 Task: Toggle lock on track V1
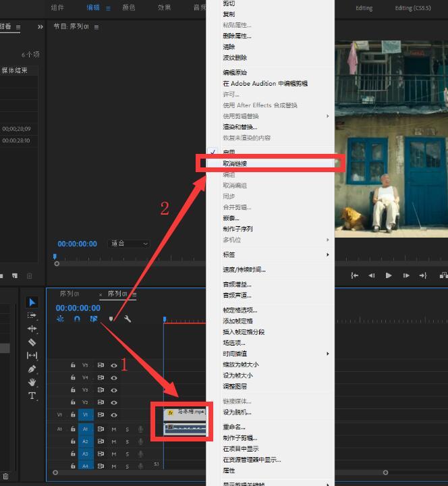(73, 414)
